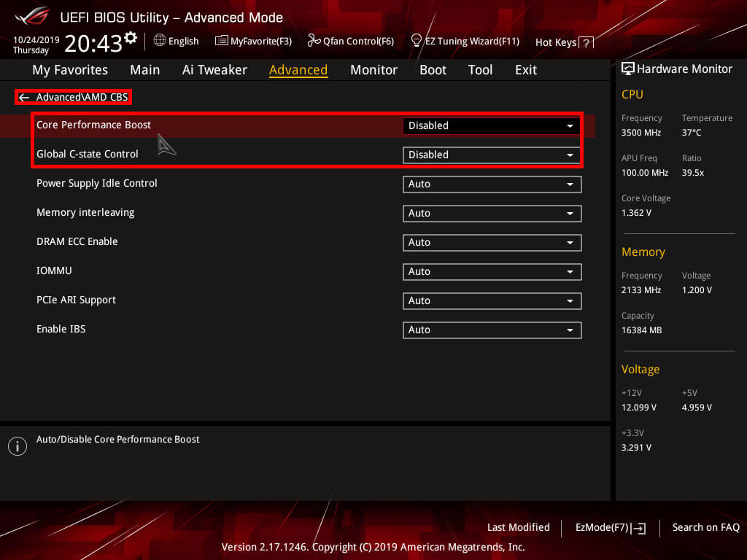Launch Qfan Control(F6)
Viewport: 747px width, 560px height.
point(358,42)
